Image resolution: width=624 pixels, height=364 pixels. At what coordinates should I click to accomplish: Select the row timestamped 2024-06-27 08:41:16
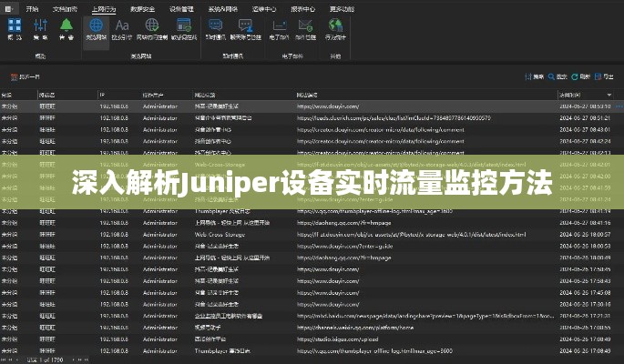(312, 223)
